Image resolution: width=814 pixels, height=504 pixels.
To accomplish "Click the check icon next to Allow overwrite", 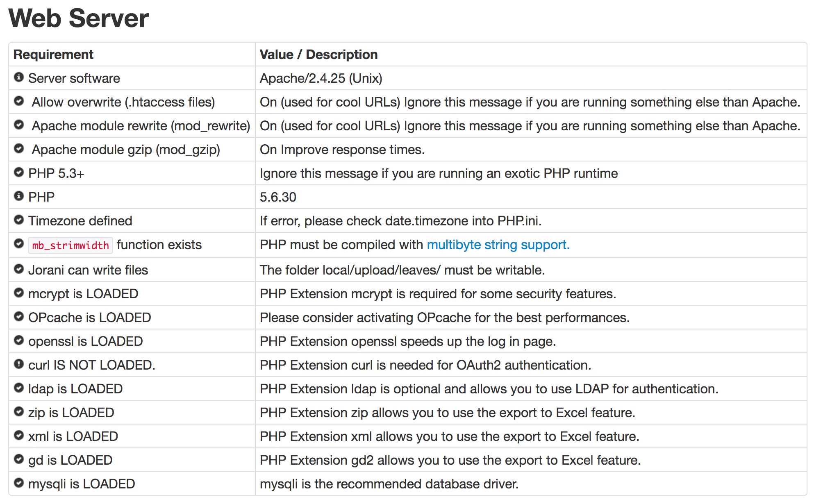I will click(x=19, y=101).
